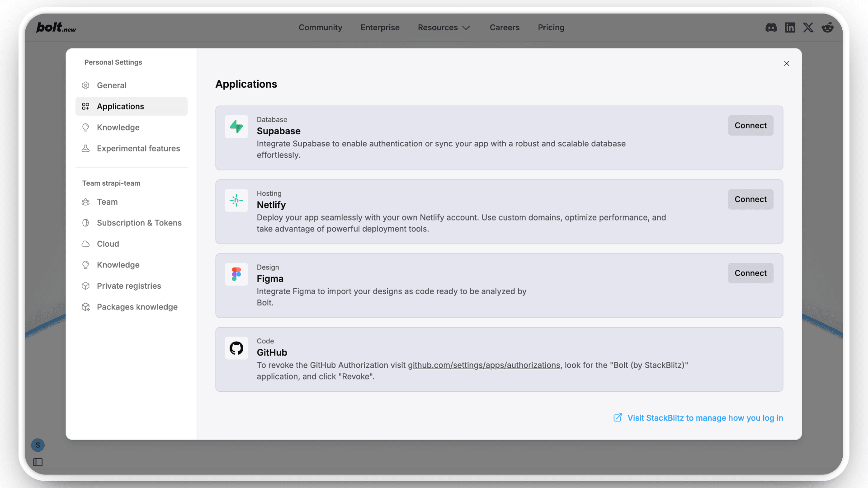Open the Careers nav item
Image resolution: width=868 pixels, height=488 pixels.
point(505,28)
